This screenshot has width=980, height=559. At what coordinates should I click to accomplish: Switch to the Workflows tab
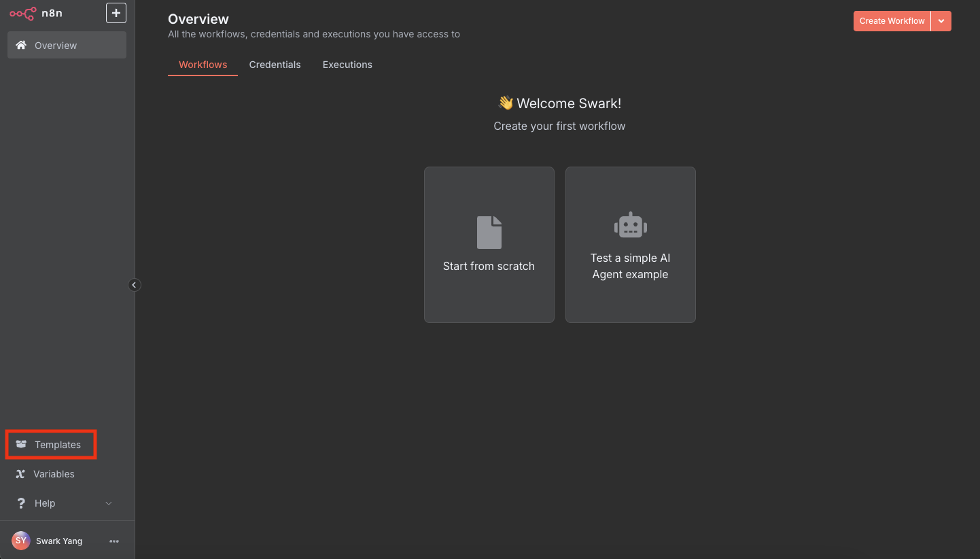203,65
